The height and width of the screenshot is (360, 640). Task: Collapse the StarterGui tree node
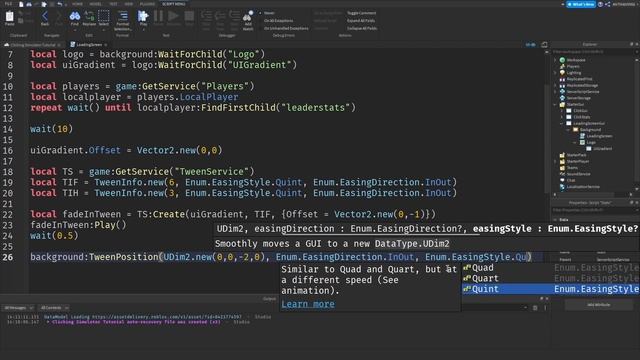555,104
